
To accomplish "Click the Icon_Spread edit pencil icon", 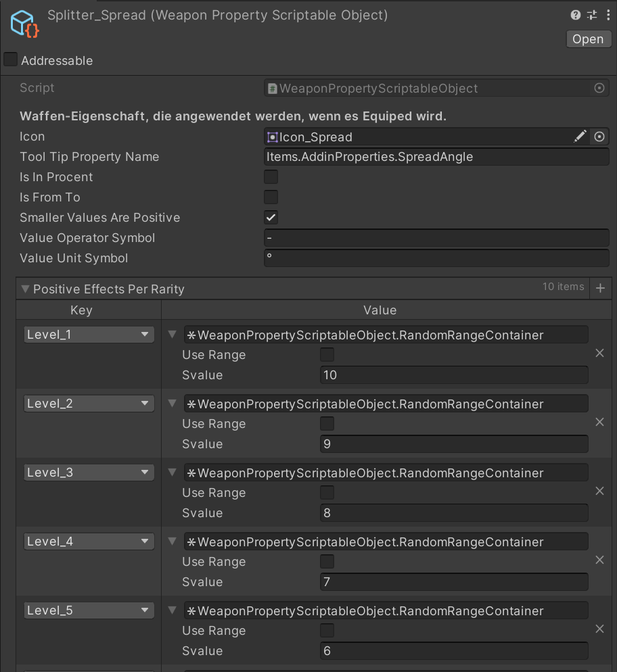I will pyautogui.click(x=580, y=137).
